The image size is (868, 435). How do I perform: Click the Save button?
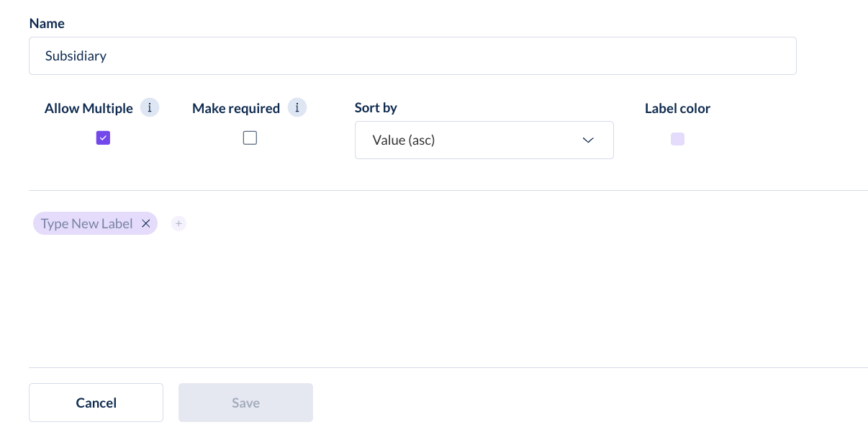click(245, 403)
